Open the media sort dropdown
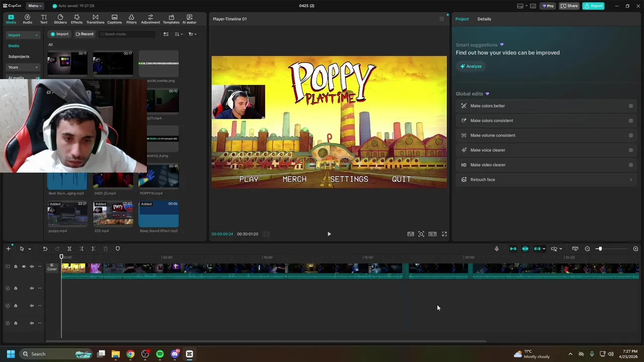Image resolution: width=644 pixels, height=362 pixels. pyautogui.click(x=178, y=34)
